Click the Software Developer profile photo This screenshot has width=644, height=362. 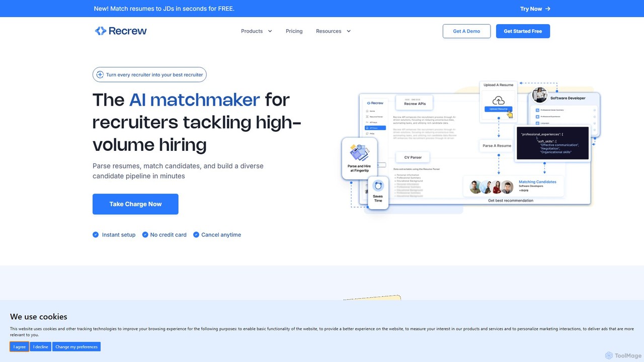(x=540, y=95)
